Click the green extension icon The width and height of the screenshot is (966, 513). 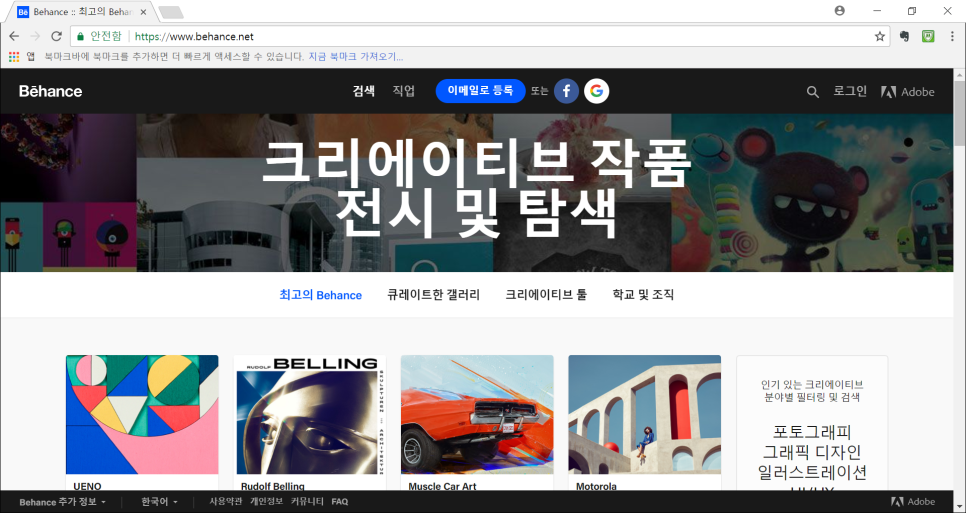coord(928,36)
